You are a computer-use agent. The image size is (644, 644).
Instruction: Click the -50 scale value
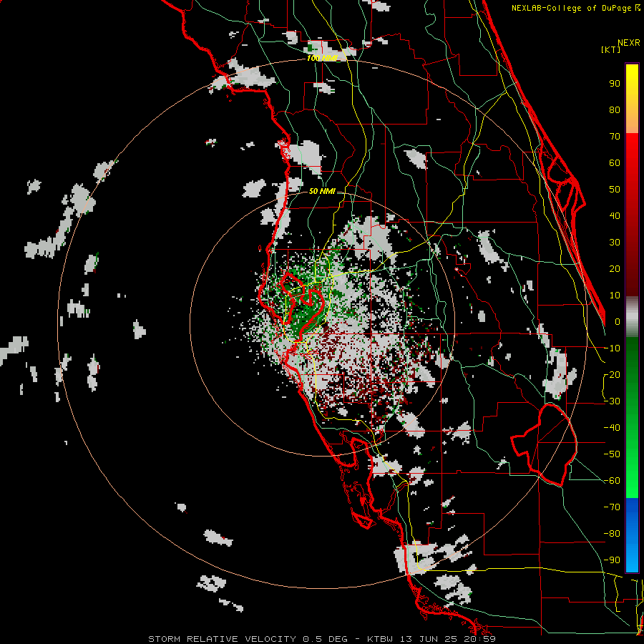tap(612, 454)
